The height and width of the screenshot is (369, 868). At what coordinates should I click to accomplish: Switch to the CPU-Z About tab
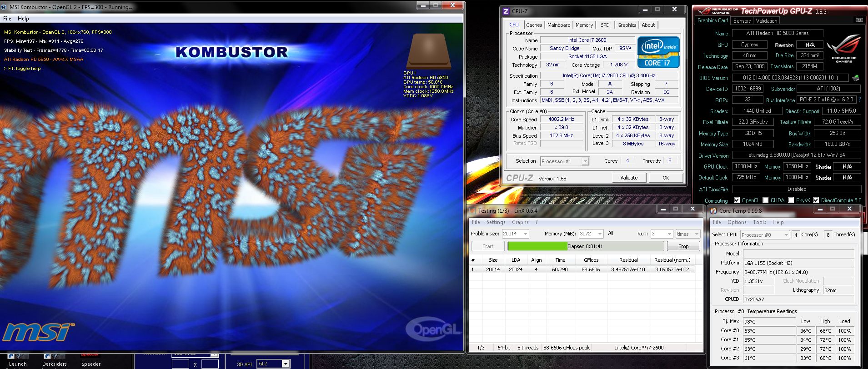pyautogui.click(x=648, y=25)
